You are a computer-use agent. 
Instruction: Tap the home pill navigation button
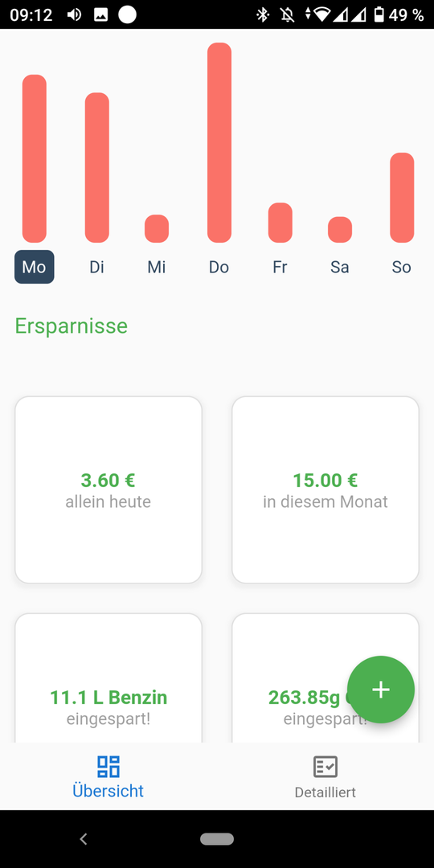click(x=217, y=839)
